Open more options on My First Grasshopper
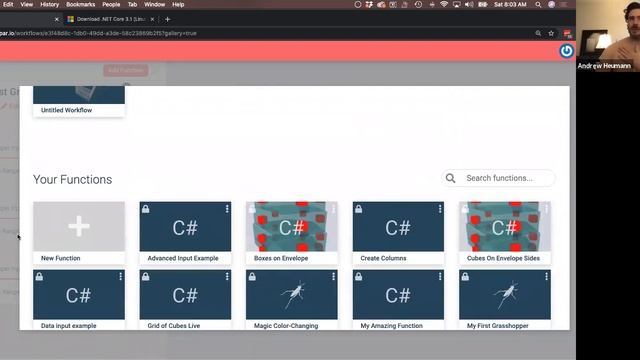 tap(547, 277)
